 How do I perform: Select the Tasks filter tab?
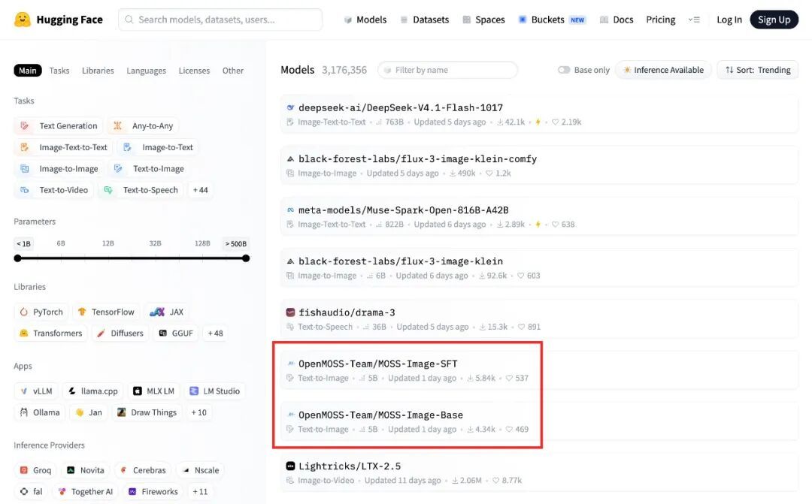(59, 71)
